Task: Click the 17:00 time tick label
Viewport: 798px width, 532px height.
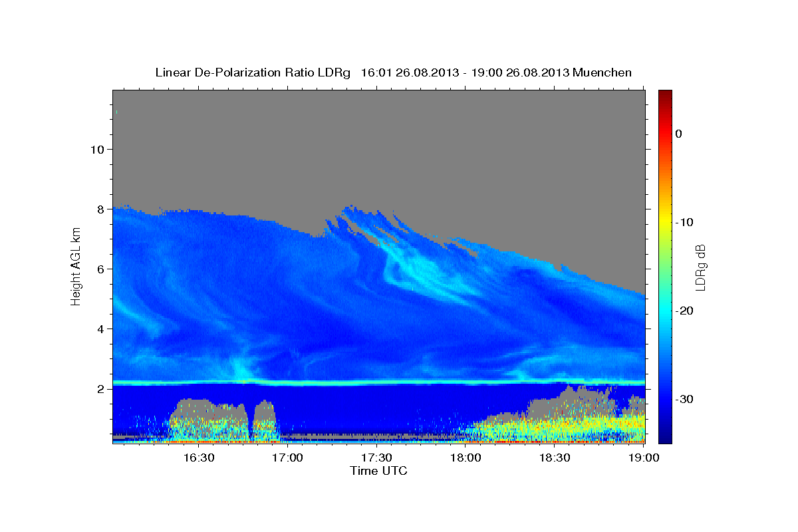Action: click(x=288, y=458)
